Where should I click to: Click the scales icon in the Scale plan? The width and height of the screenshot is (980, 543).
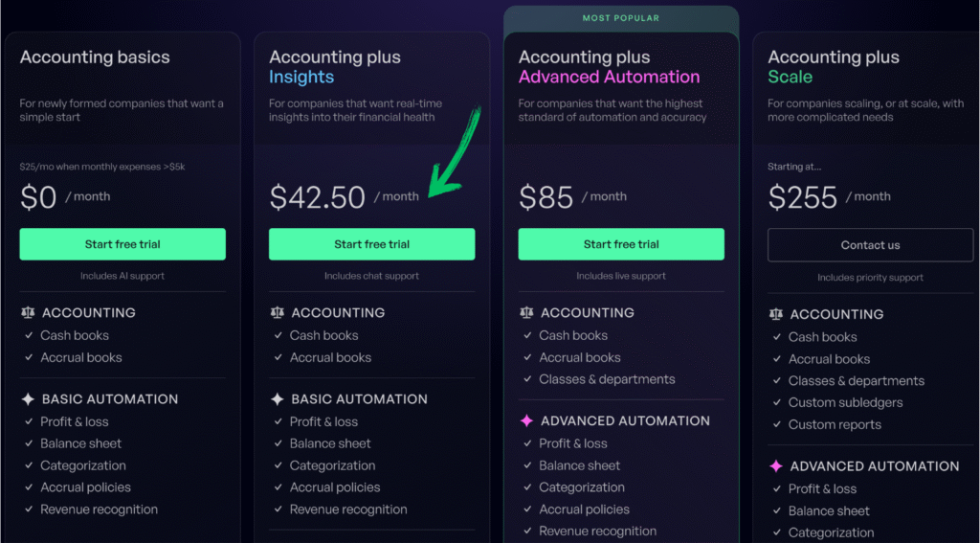(776, 314)
